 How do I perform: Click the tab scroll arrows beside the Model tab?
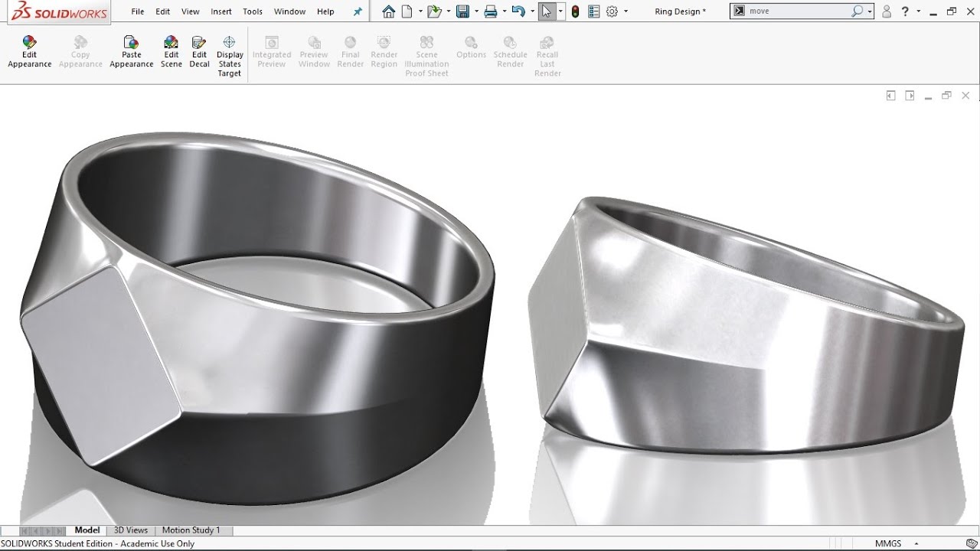[42, 530]
